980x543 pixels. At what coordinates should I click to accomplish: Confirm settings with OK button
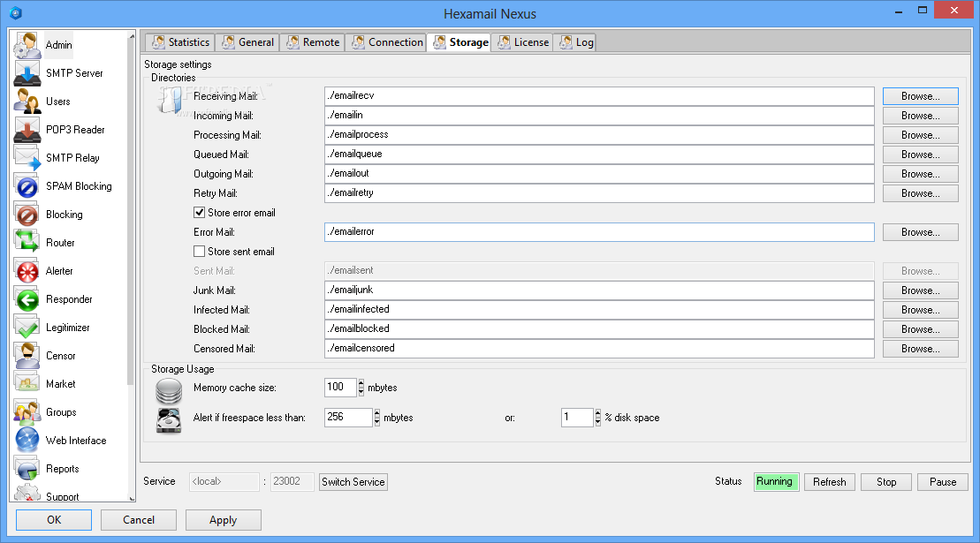point(54,520)
